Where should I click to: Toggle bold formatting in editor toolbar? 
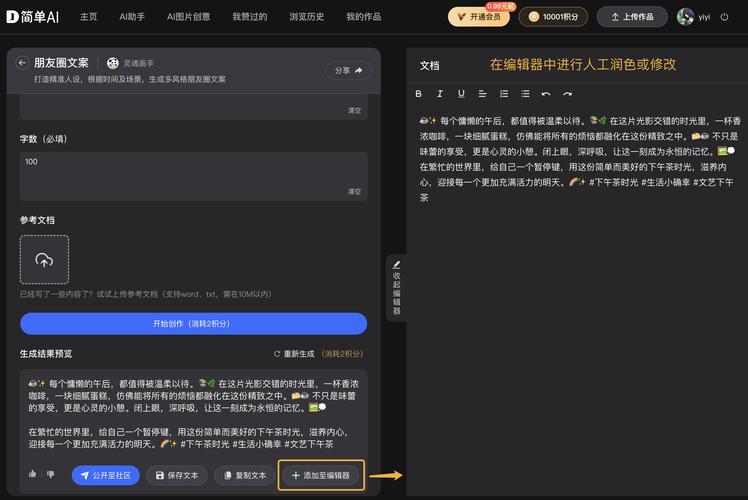418,94
